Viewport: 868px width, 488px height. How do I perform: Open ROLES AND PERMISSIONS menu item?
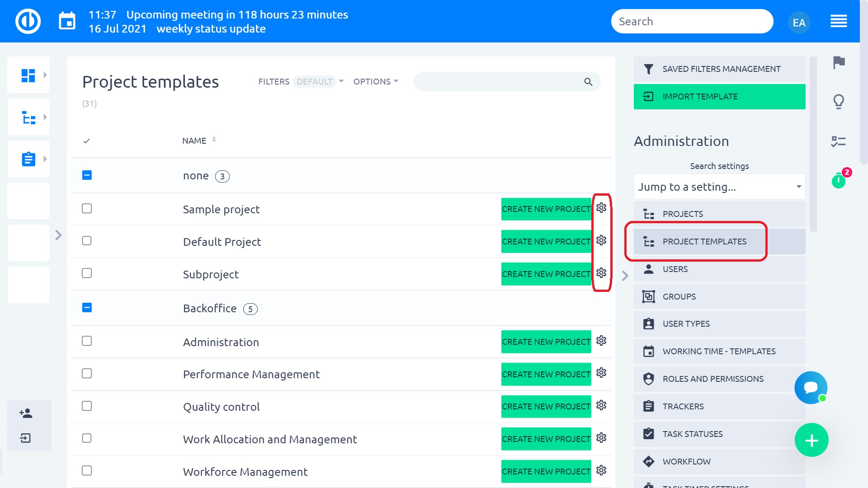[x=719, y=379]
